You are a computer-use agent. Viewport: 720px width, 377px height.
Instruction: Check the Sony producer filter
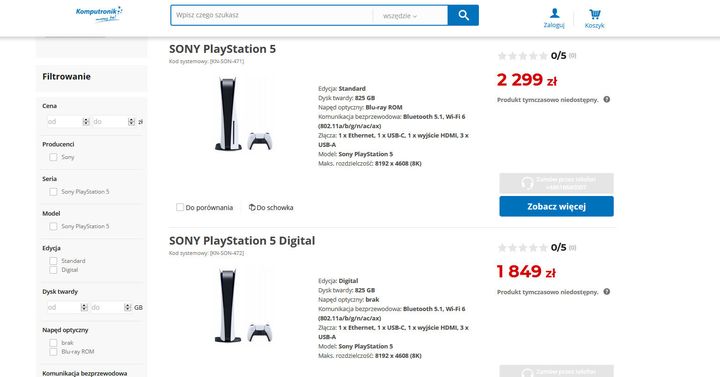click(x=53, y=157)
